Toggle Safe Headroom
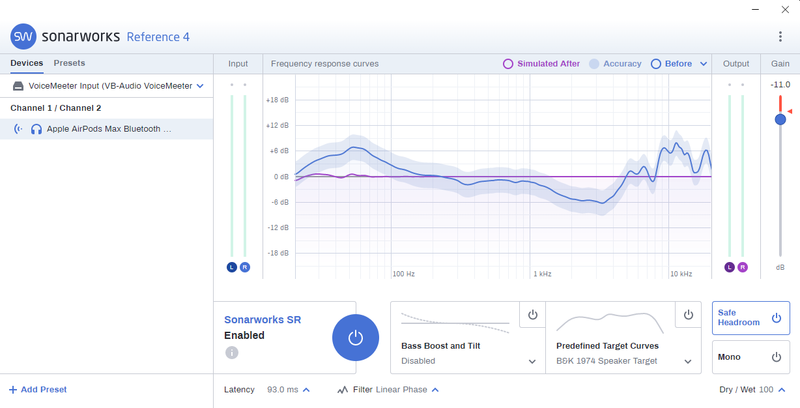800x408 pixels. coord(751,318)
